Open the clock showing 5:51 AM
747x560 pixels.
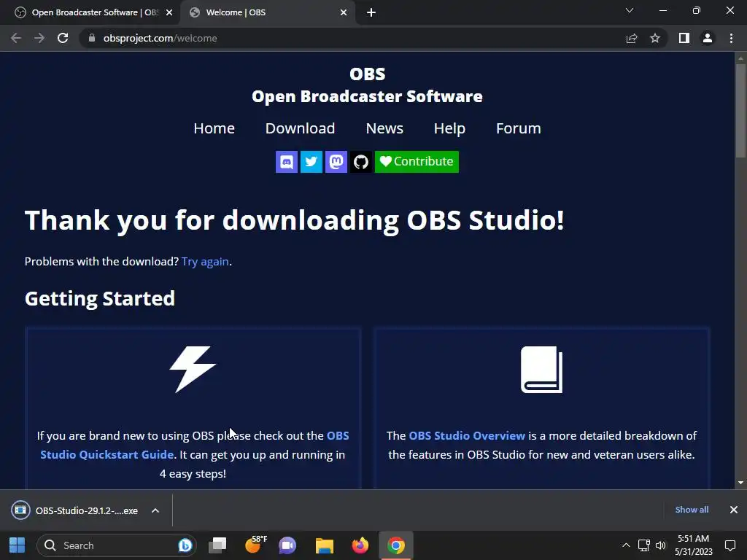coord(694,545)
